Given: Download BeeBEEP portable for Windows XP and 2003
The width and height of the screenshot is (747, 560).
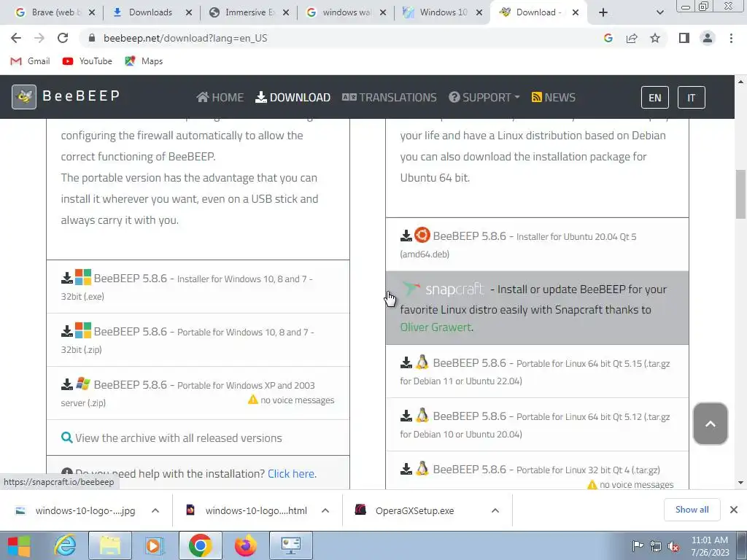Looking at the screenshot, I should tap(198, 393).
